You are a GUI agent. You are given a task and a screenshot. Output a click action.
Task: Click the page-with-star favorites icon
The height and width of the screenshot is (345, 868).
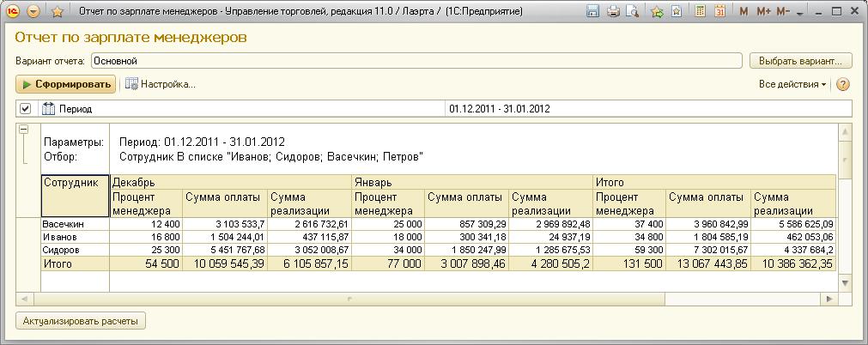point(676,11)
